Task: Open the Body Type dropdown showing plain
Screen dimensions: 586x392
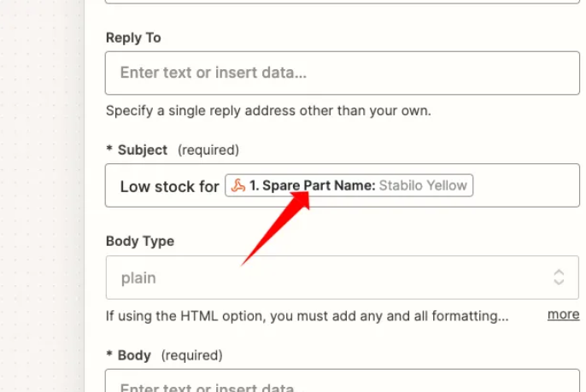Action: click(343, 278)
